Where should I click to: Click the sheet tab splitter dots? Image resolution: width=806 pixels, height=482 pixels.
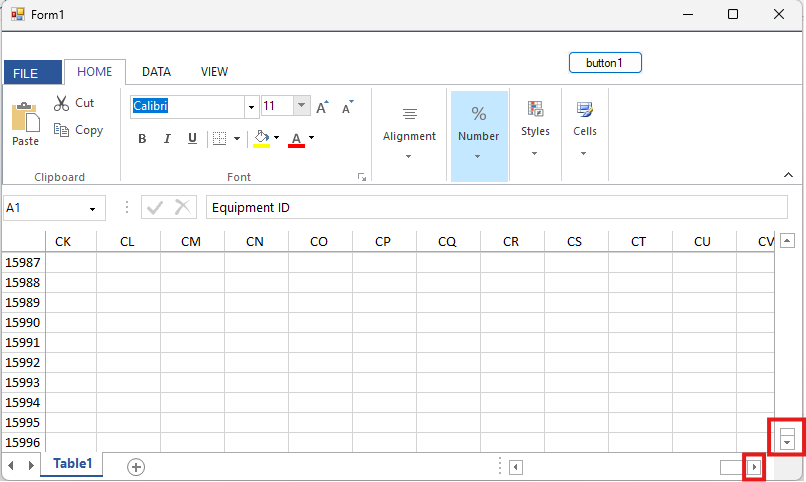pos(500,466)
